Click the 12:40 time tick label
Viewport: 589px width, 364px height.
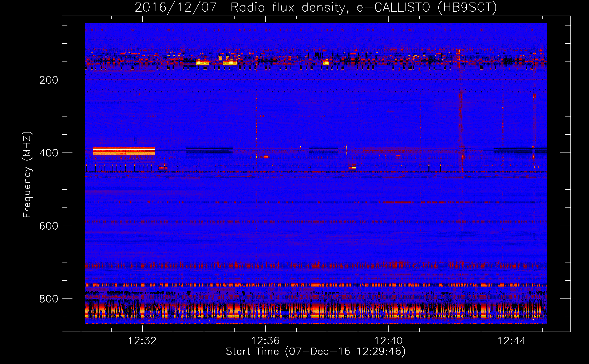[388, 341]
